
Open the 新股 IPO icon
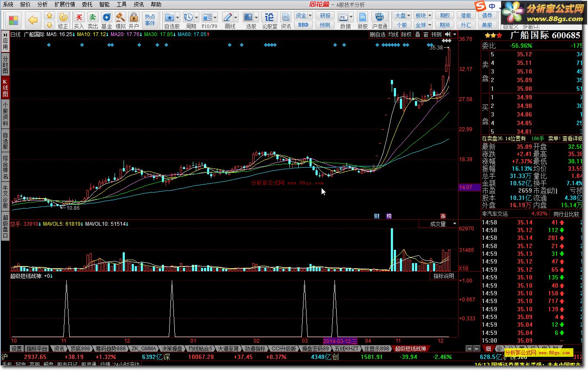pos(363,17)
